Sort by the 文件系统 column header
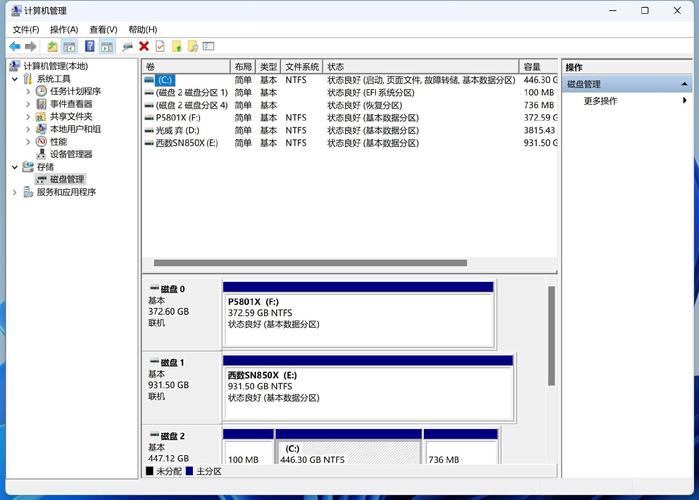 click(301, 66)
